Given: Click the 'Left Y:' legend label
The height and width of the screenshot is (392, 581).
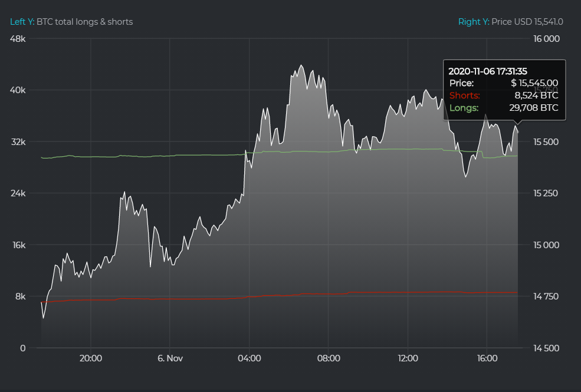Looking at the screenshot, I should coord(22,22).
